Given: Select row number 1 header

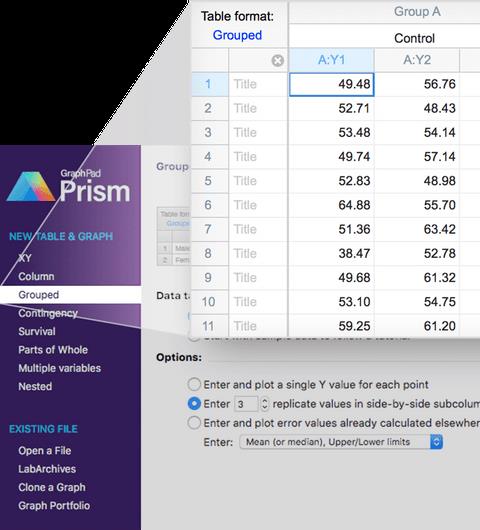Looking at the screenshot, I should click(x=210, y=84).
